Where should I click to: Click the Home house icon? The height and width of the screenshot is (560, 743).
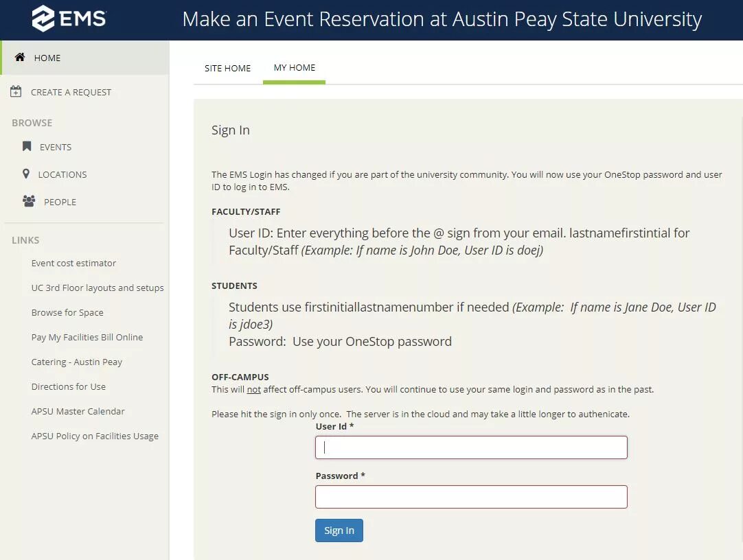point(19,57)
